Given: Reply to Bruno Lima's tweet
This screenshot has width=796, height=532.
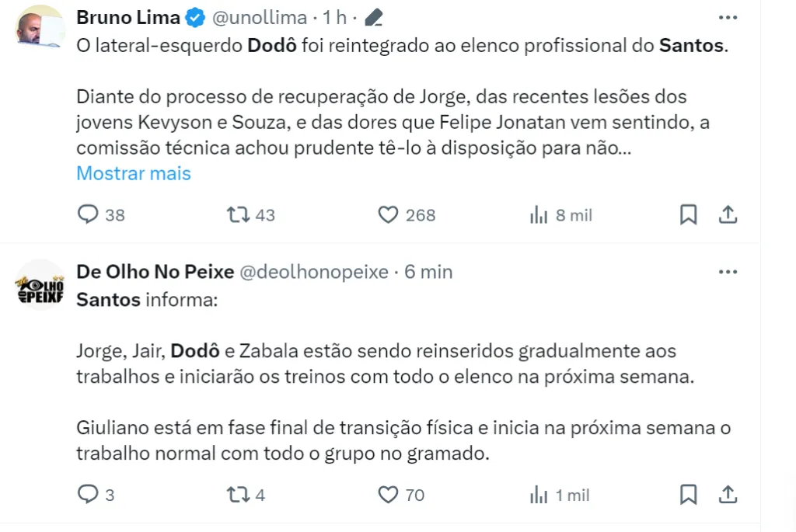Looking at the screenshot, I should click(88, 214).
